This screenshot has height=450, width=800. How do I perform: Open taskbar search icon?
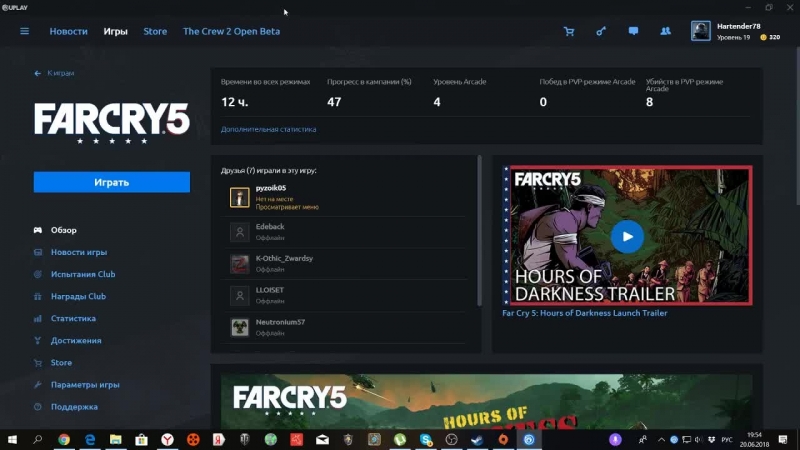point(37,439)
